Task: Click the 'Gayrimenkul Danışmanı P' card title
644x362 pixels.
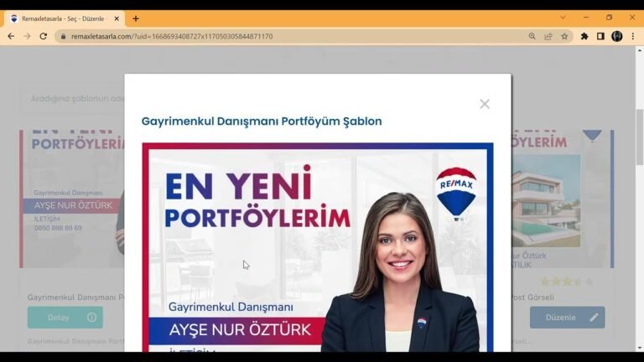Action: 75,297
